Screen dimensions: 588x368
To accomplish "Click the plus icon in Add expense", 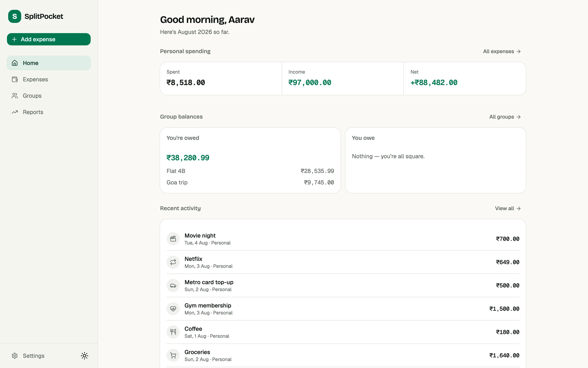I will [14, 39].
